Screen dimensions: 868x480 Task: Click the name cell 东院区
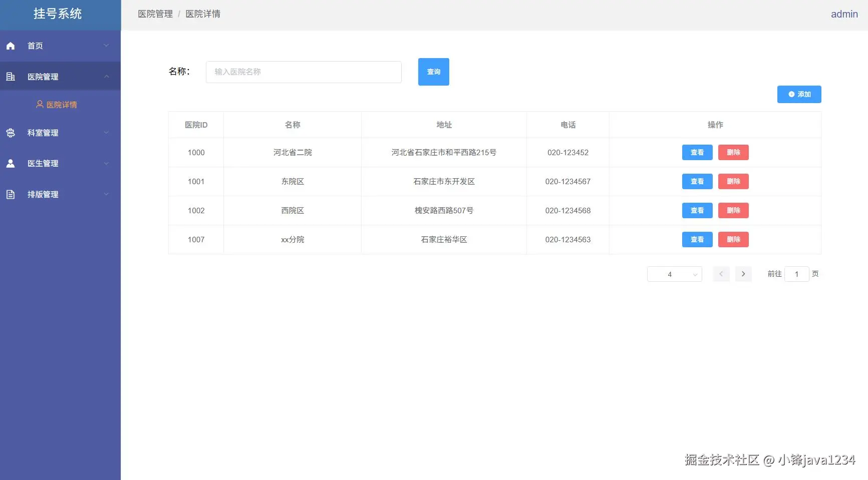(x=293, y=182)
